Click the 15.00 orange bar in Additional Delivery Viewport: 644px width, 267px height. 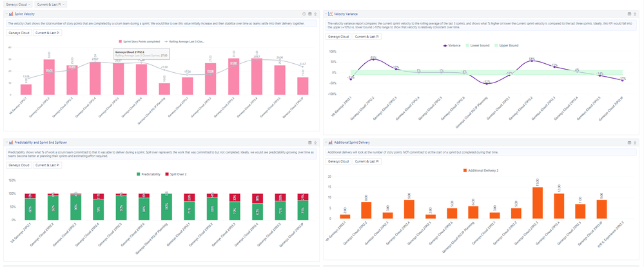pyautogui.click(x=538, y=203)
